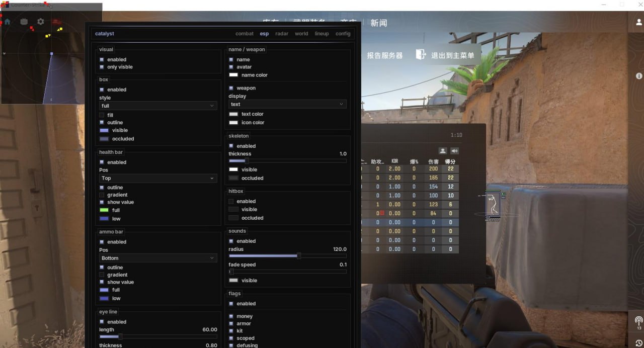Click the sounds radius slider handle
The width and height of the screenshot is (644, 348).
tap(299, 255)
